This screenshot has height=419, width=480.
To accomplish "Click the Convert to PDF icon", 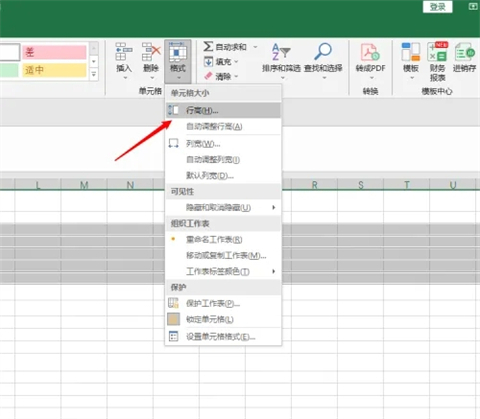I will click(370, 52).
